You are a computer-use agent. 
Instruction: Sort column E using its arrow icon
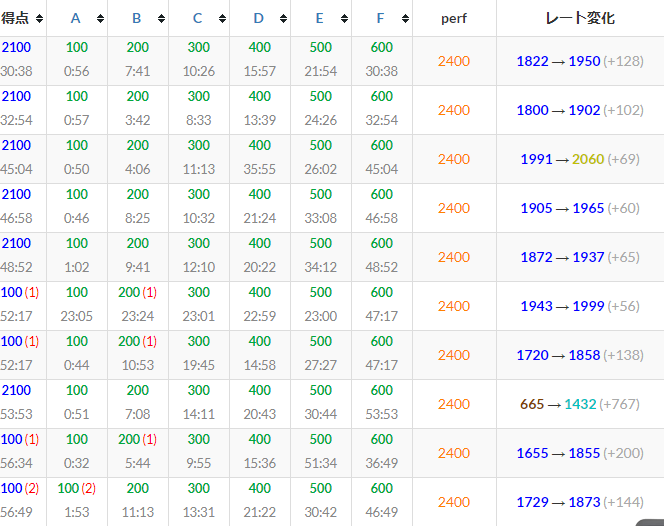[344, 18]
